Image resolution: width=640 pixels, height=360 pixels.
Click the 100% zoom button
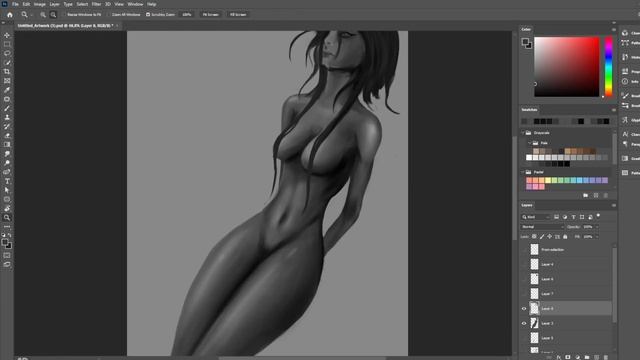tap(187, 15)
